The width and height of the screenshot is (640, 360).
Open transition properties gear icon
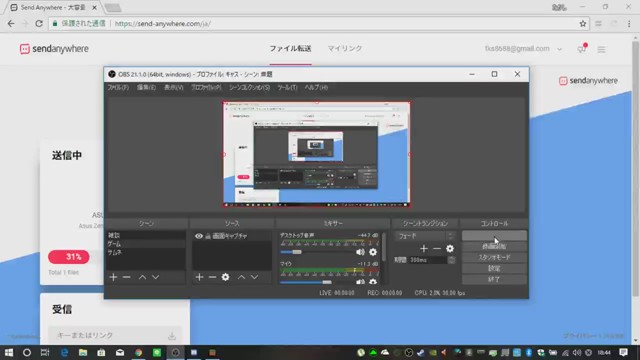tap(450, 249)
